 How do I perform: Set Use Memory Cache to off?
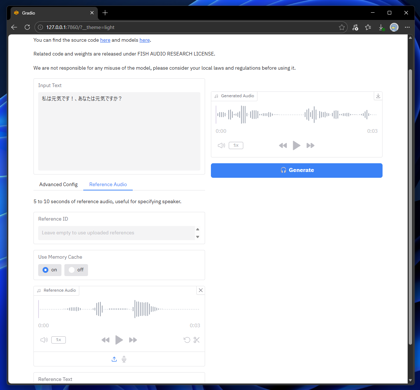click(x=76, y=270)
